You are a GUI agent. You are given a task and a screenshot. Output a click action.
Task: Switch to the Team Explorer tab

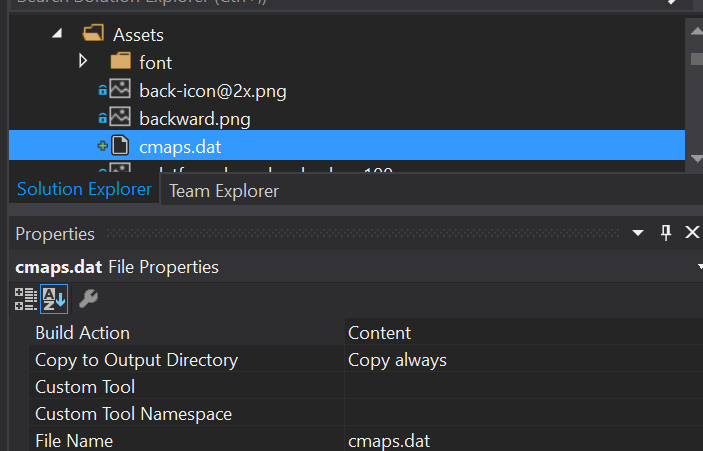(x=224, y=190)
